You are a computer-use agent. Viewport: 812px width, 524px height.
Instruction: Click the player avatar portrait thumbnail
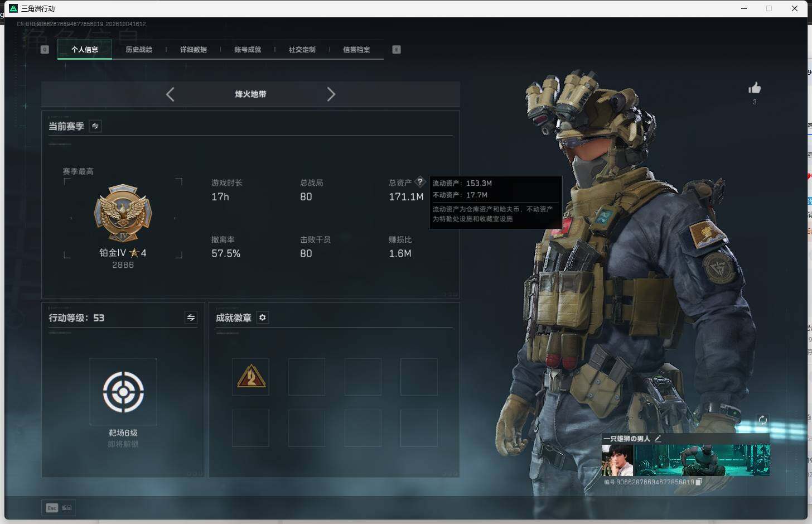(617, 460)
